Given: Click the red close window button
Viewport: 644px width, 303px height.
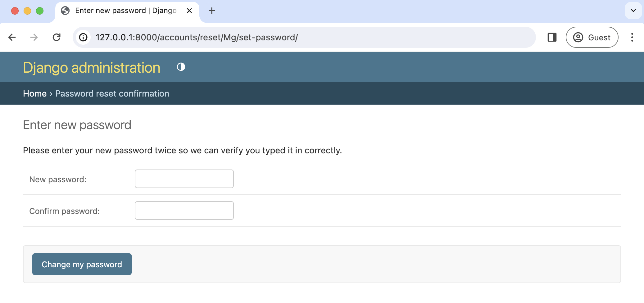Looking at the screenshot, I should [15, 11].
